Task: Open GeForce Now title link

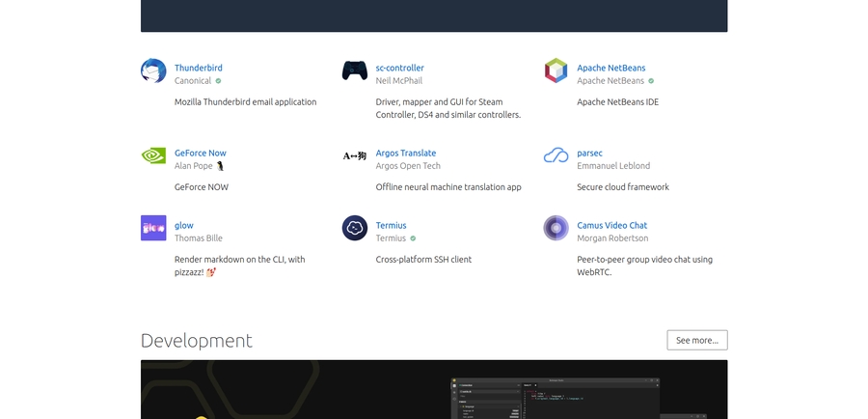Action: point(200,153)
